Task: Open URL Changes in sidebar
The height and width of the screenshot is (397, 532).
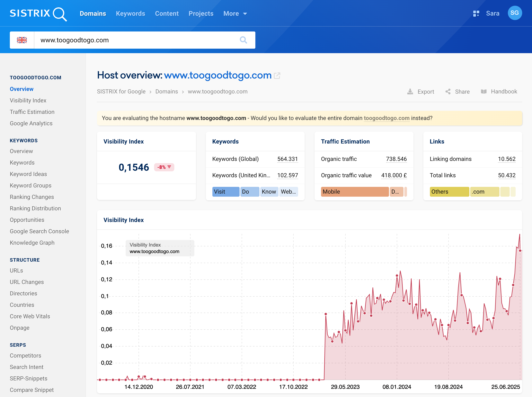Action: point(27,282)
